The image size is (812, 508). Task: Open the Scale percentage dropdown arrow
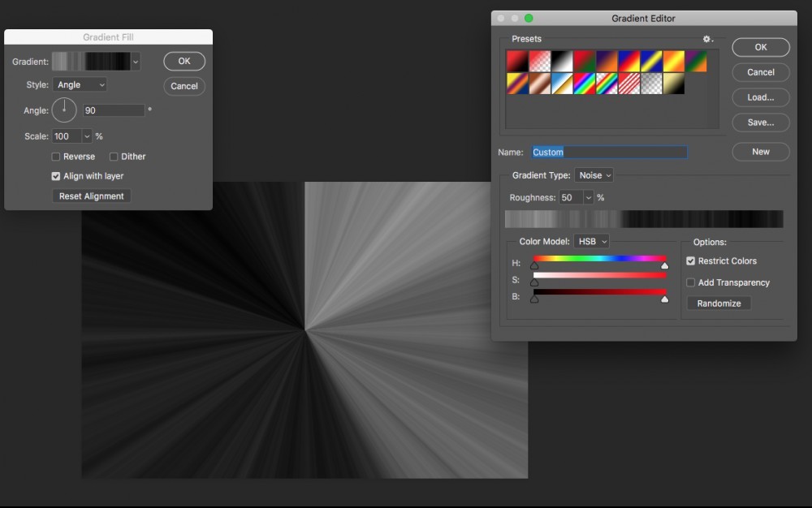pos(87,136)
